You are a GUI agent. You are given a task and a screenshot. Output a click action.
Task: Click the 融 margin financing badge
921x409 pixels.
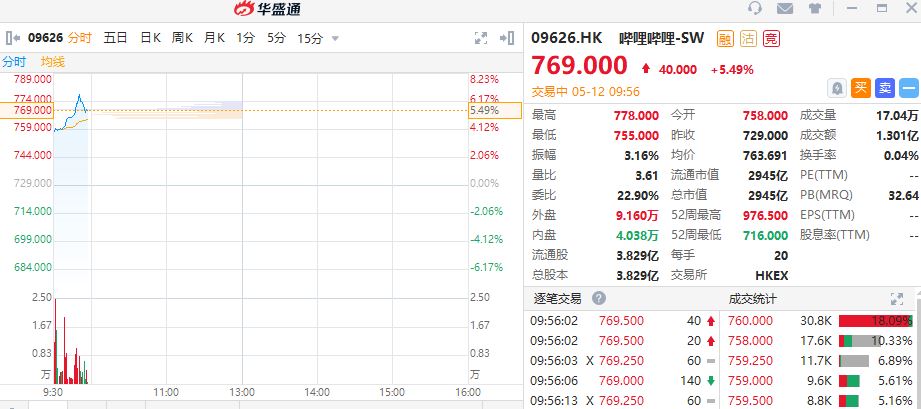click(x=725, y=39)
